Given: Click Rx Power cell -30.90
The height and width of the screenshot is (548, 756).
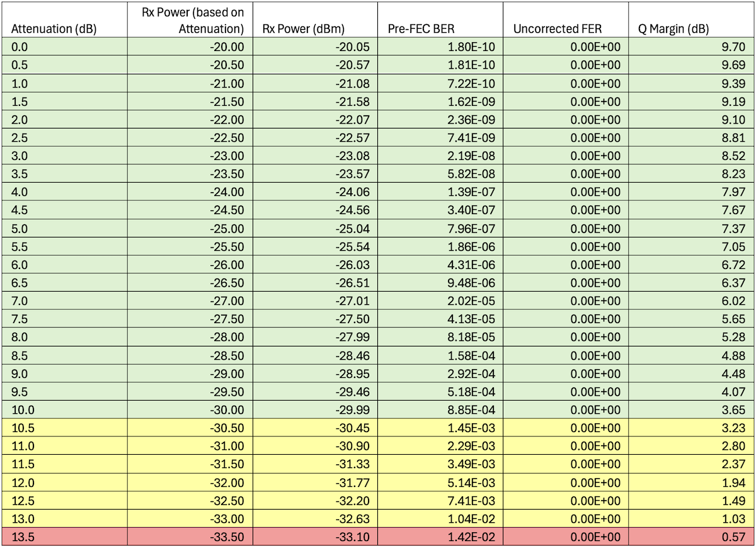Looking at the screenshot, I should point(315,447).
